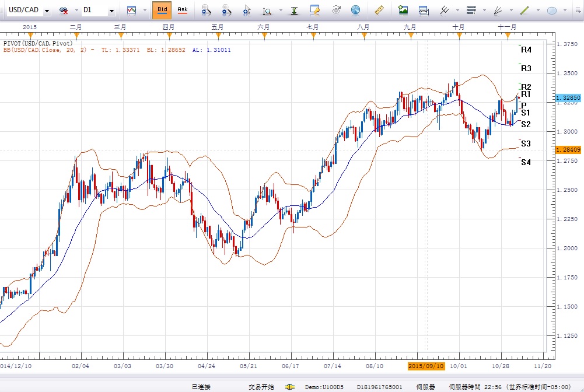Image resolution: width=584 pixels, height=392 pixels.
Task: Click the orange marker under 八月
Action: pyautogui.click(x=364, y=36)
